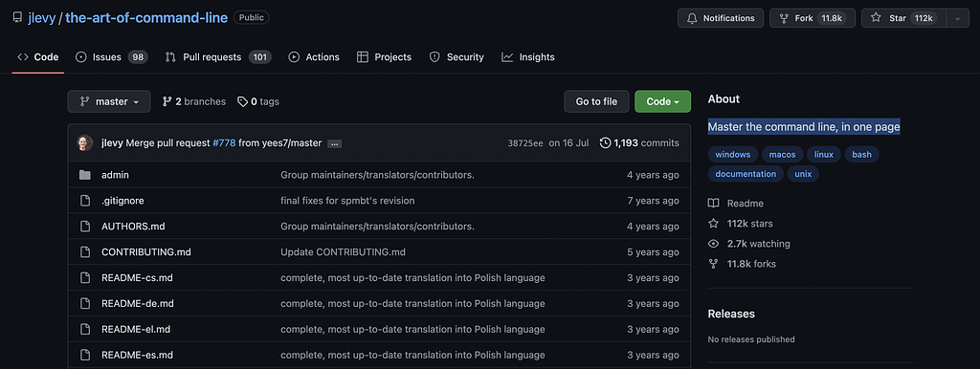Open commit hash 38725ee
This screenshot has width=980, height=369.
point(525,143)
